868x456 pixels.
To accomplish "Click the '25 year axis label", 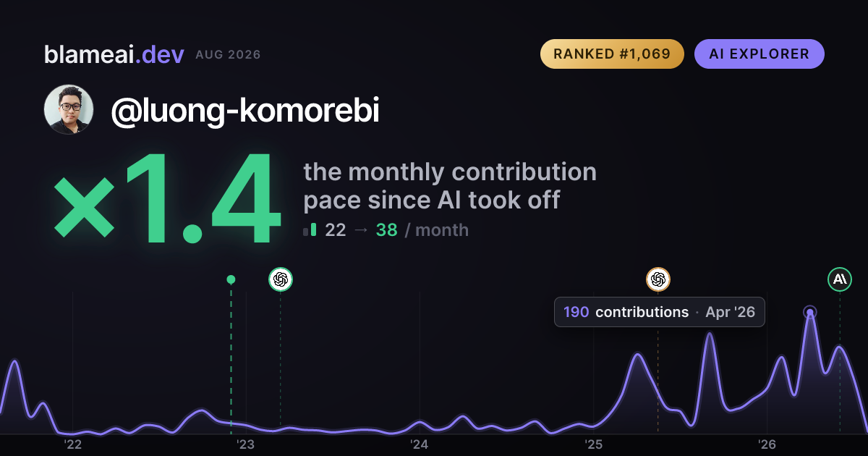I will point(593,444).
